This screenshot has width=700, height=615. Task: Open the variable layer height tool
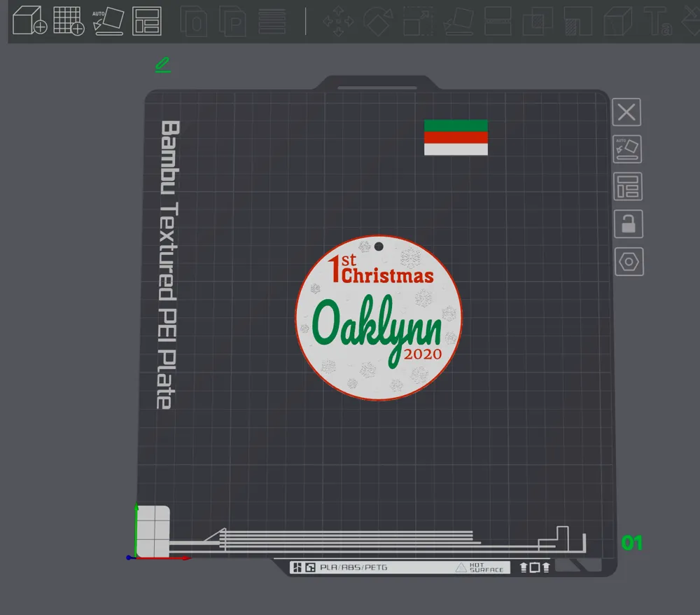pos(272,22)
